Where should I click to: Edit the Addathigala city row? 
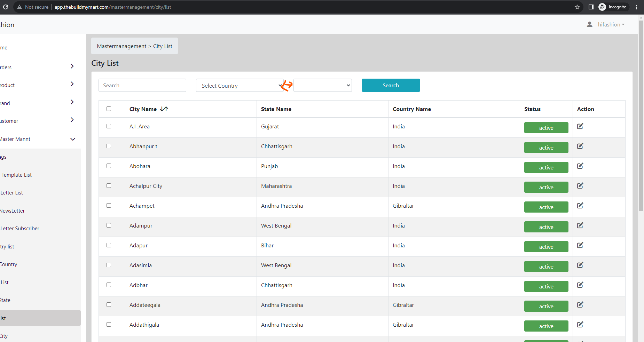580,325
